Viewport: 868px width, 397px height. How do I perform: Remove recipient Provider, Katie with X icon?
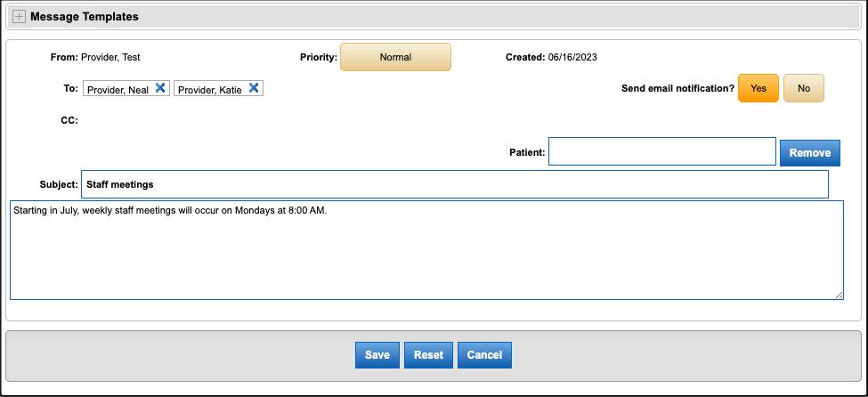(254, 88)
